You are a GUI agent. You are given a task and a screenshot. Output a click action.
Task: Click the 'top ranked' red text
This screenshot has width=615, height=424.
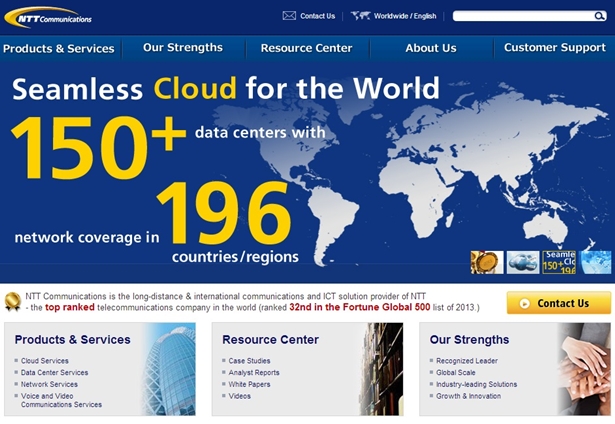(x=70, y=307)
